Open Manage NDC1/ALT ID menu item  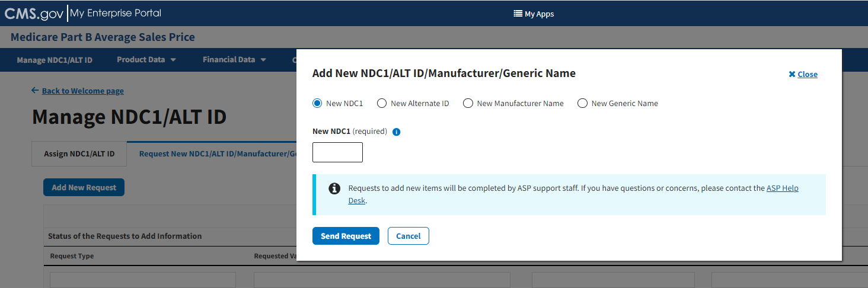coord(55,60)
